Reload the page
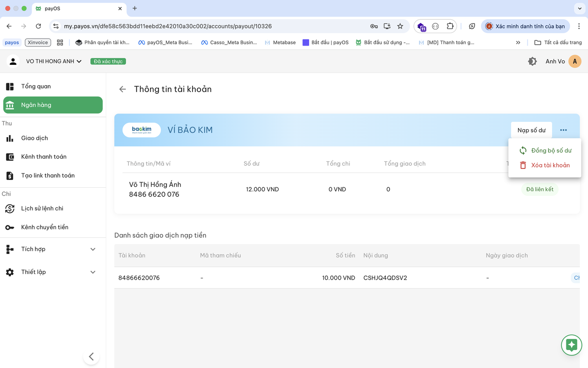 click(38, 26)
